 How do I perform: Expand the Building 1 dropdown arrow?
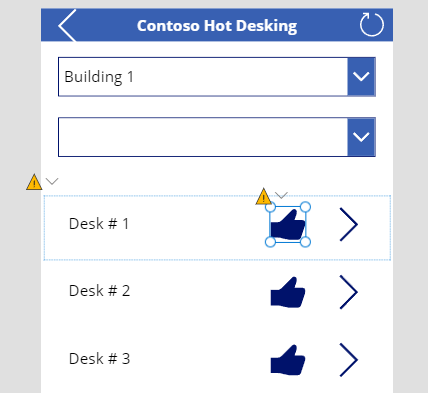361,77
